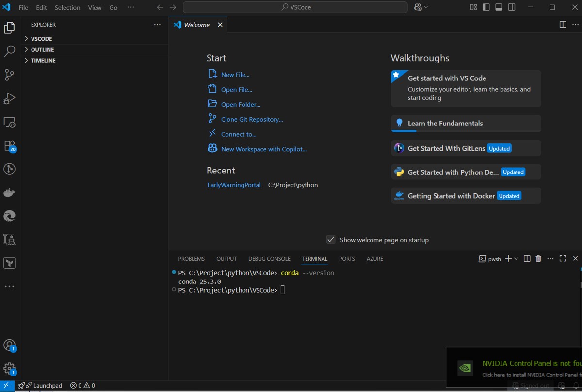The height and width of the screenshot is (392, 582).
Task: Expand the OUTLINE section
Action: click(x=42, y=50)
